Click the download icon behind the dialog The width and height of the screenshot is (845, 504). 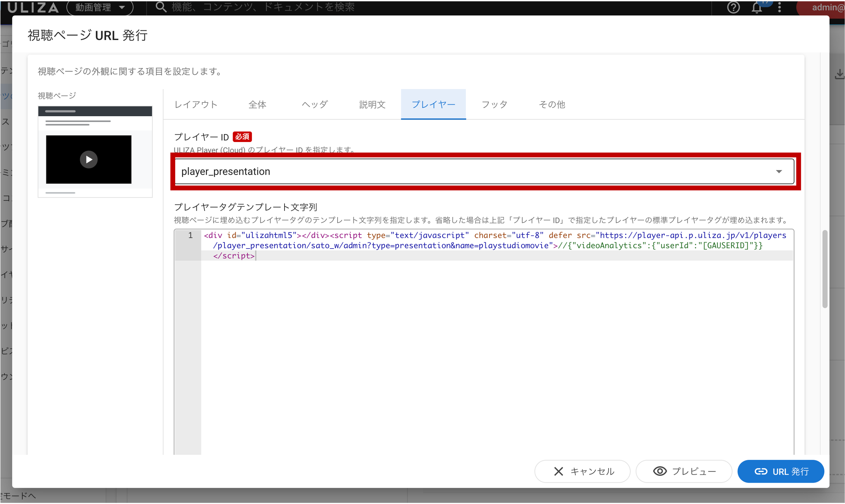point(839,74)
